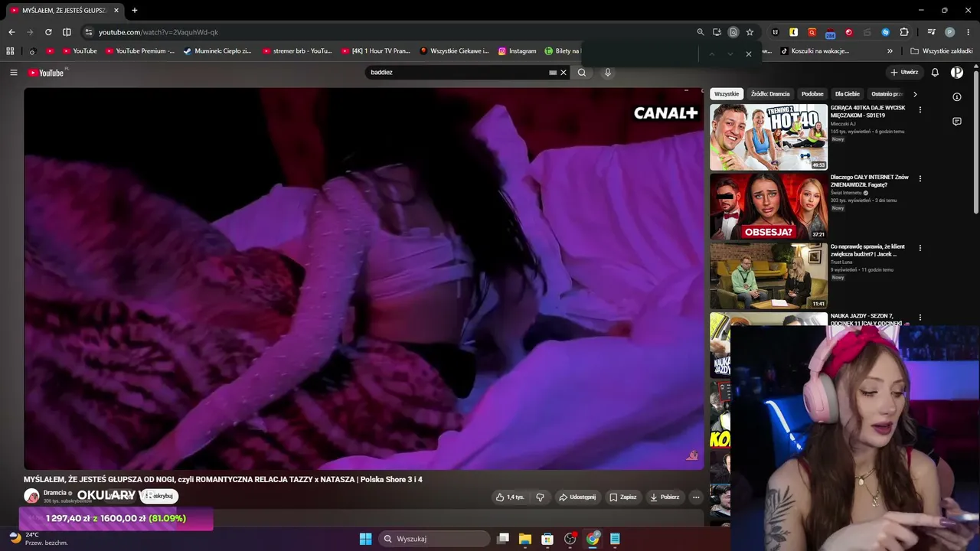Open File Explorer from the taskbar
980x551 pixels.
click(525, 539)
